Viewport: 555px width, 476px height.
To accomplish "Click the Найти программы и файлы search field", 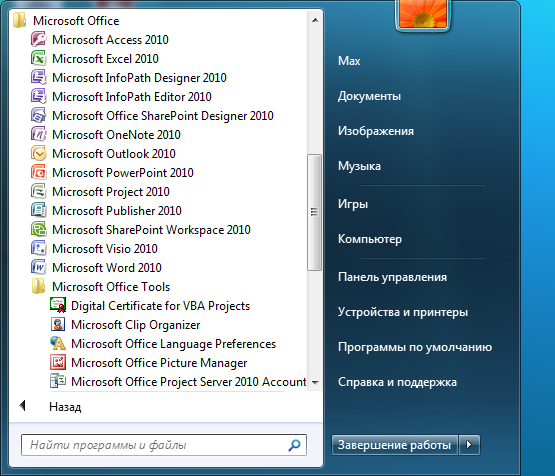I will [164, 445].
